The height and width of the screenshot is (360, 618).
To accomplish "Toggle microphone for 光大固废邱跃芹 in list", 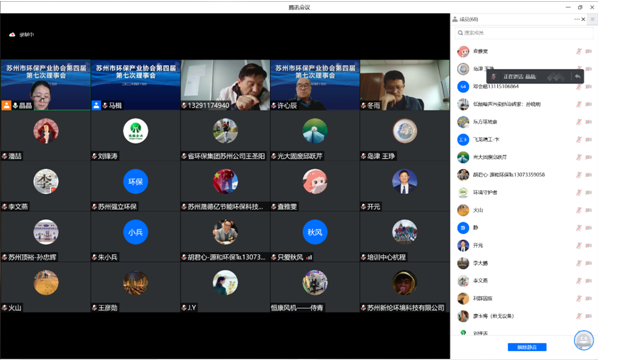I will click(579, 157).
